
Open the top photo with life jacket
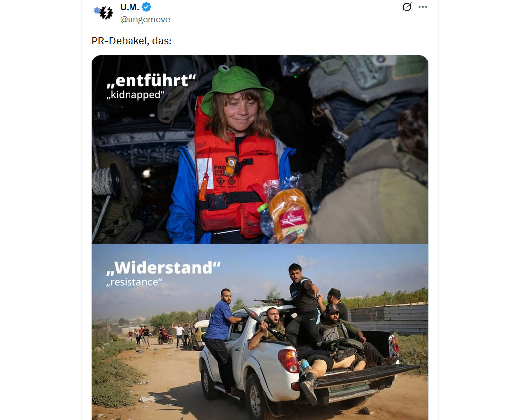(260, 149)
